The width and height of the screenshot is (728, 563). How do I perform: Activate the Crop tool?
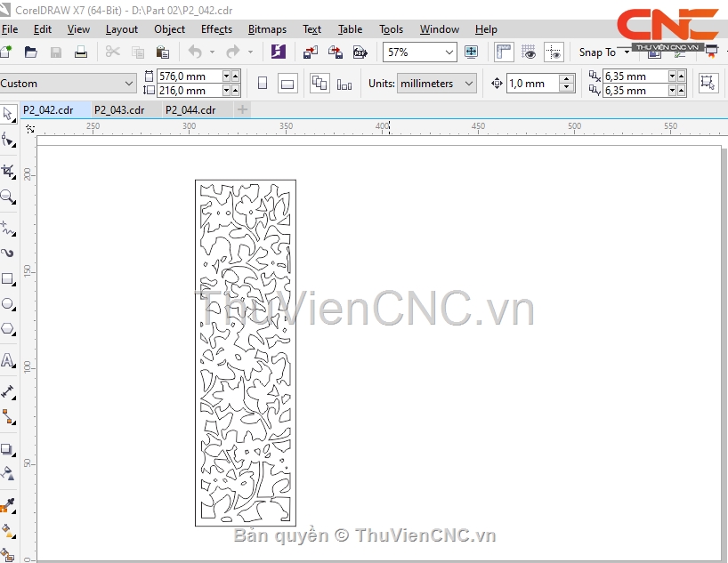[8, 172]
